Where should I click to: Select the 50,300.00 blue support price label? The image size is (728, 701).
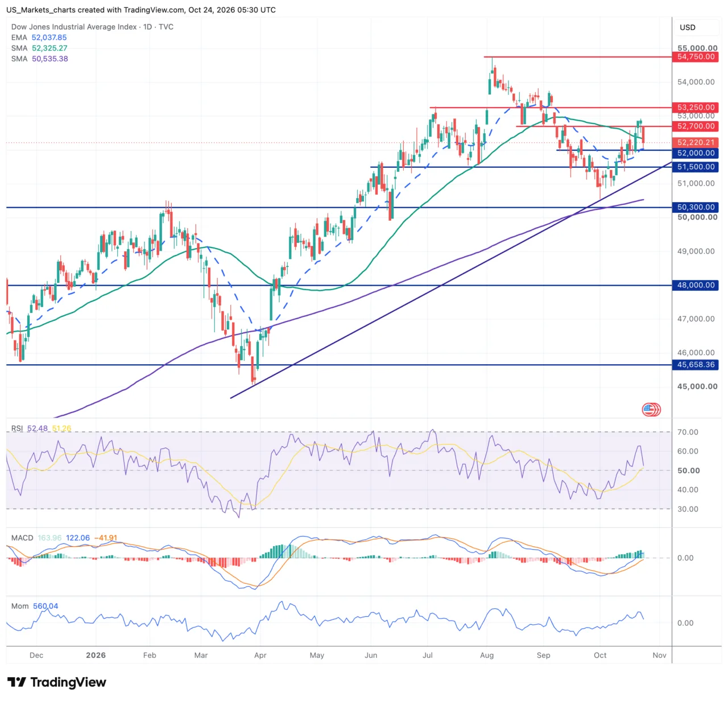point(696,207)
